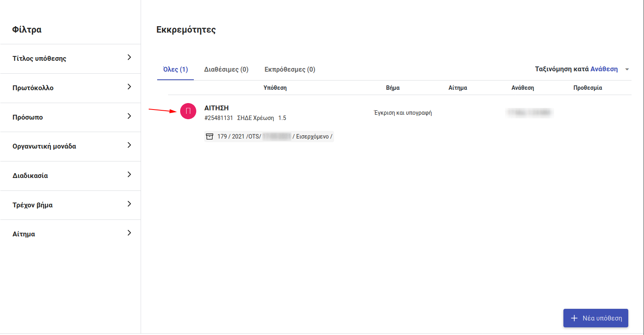Click the Αίτημα filter label in sidebar
The image size is (644, 335).
[x=24, y=234]
